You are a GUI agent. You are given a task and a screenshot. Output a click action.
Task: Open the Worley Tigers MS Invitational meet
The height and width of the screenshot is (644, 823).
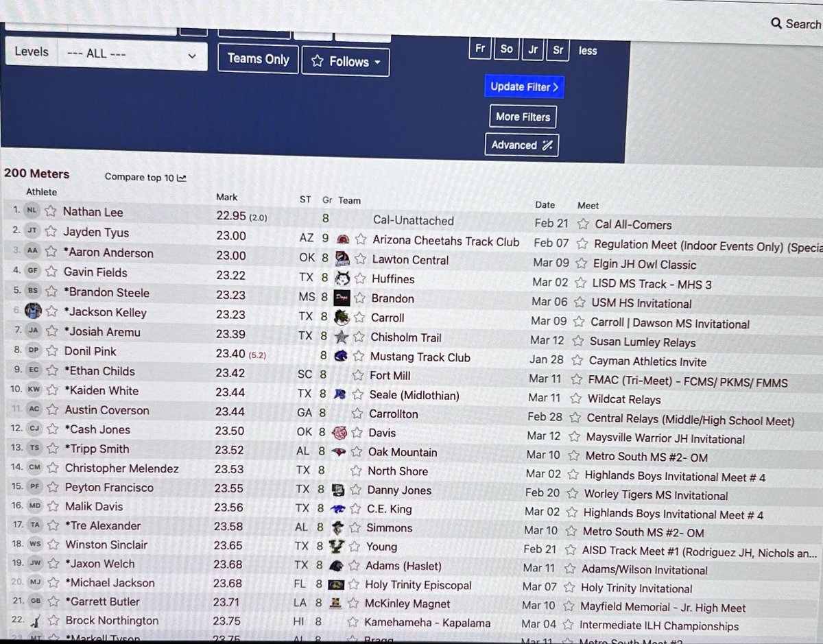[x=656, y=494]
